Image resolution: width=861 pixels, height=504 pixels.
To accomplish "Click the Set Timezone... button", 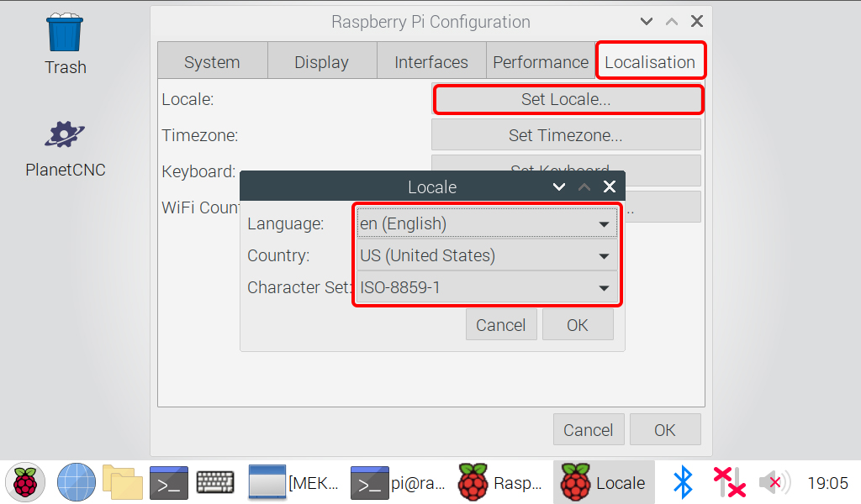I will click(566, 135).
